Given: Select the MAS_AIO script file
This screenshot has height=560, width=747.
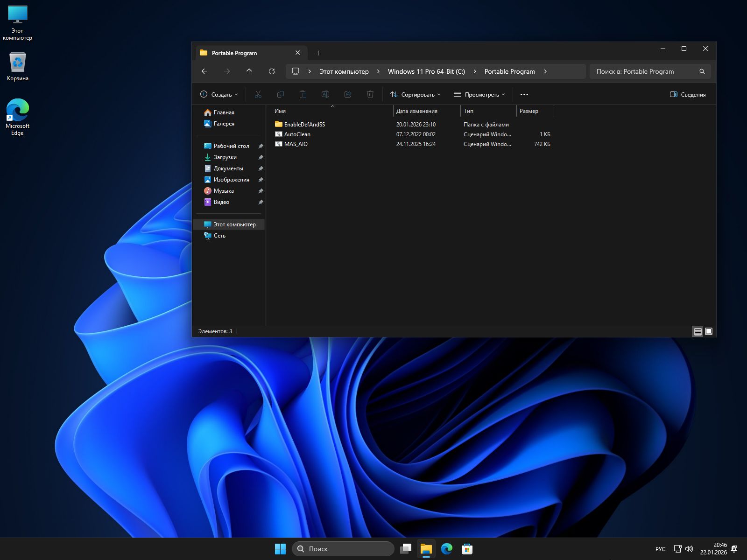Looking at the screenshot, I should (x=296, y=144).
